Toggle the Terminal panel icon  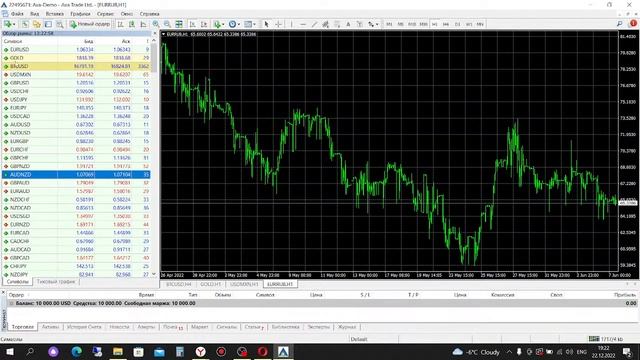pos(48,24)
